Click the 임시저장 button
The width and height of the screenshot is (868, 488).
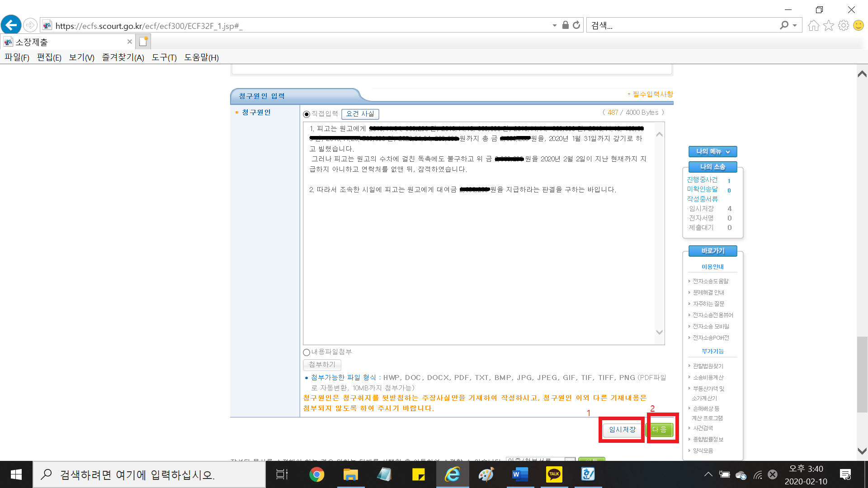pyautogui.click(x=622, y=430)
